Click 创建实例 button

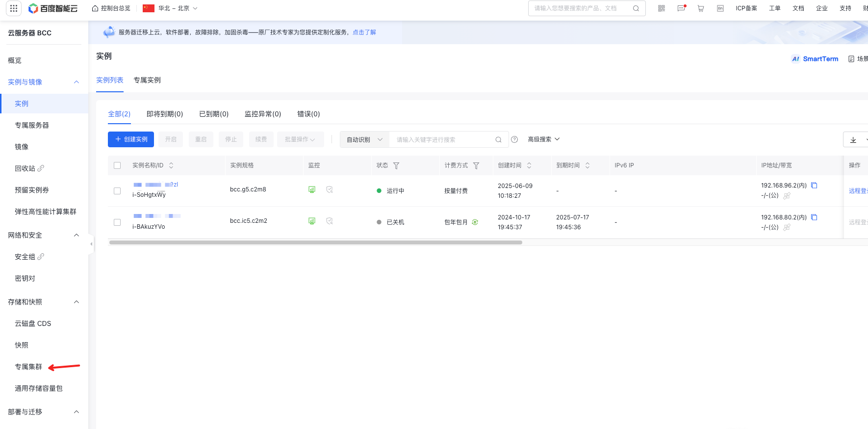[131, 139]
